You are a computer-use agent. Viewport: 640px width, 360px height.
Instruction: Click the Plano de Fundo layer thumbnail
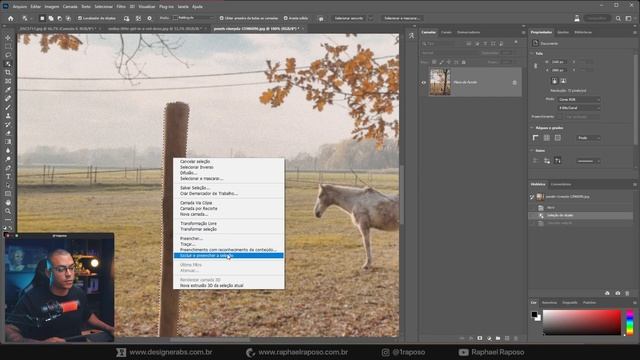tap(440, 82)
